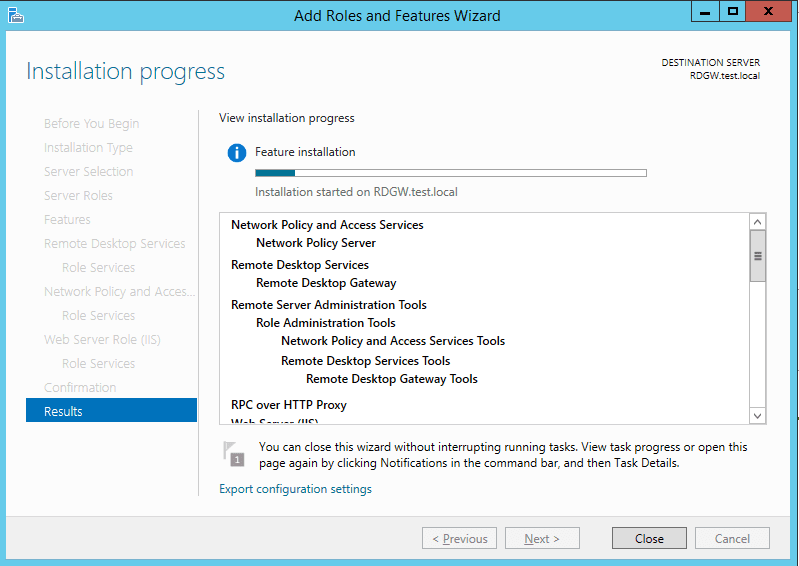Open Installation Type step
This screenshot has height=566, width=799.
click(x=88, y=148)
